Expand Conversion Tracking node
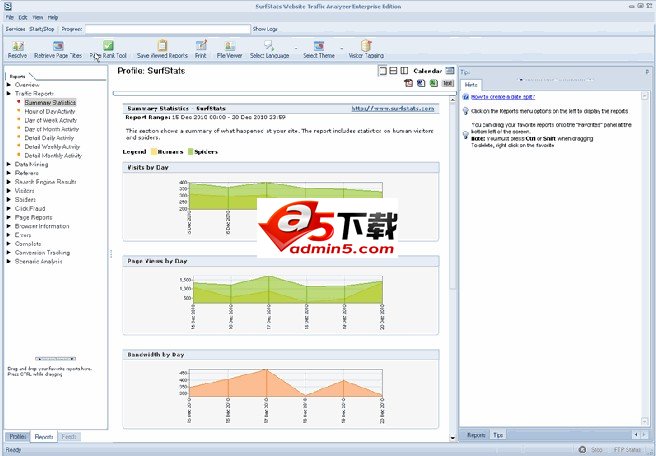 9,252
